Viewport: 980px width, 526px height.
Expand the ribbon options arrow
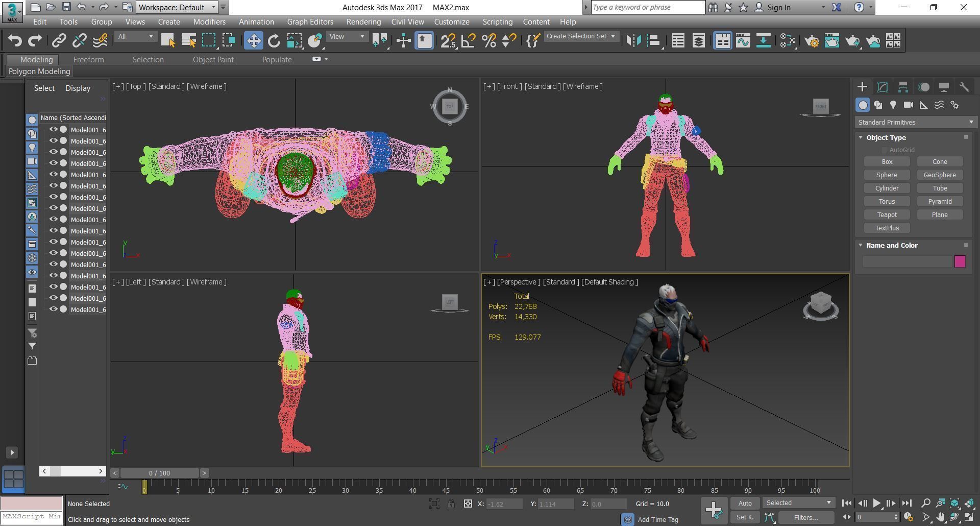326,59
